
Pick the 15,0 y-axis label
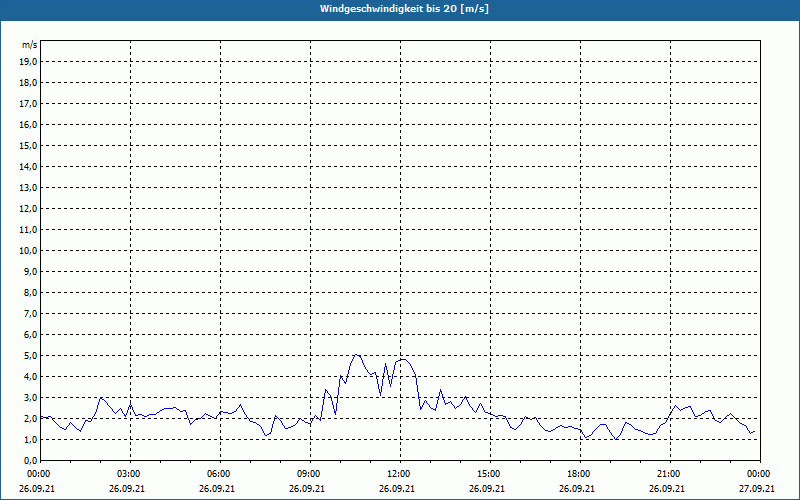(28, 145)
